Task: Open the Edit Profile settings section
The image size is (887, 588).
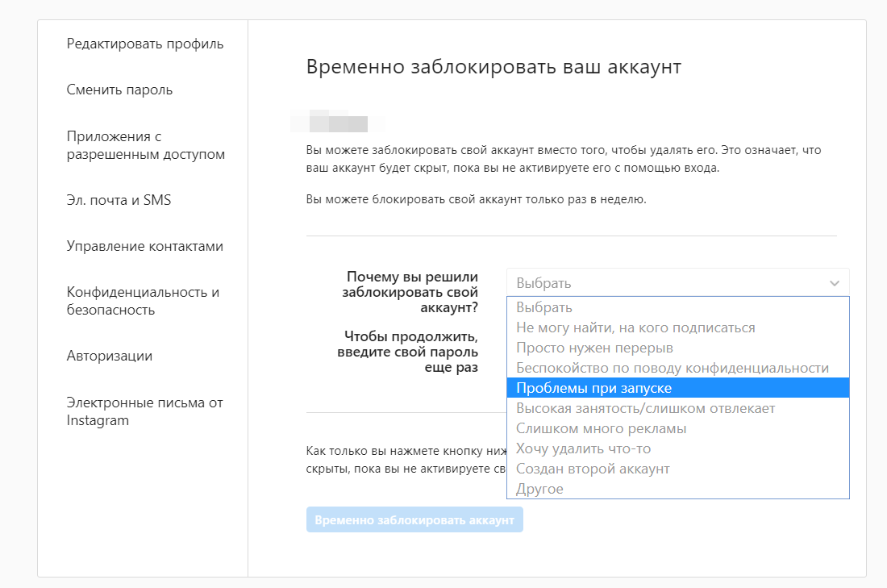Action: click(x=145, y=44)
